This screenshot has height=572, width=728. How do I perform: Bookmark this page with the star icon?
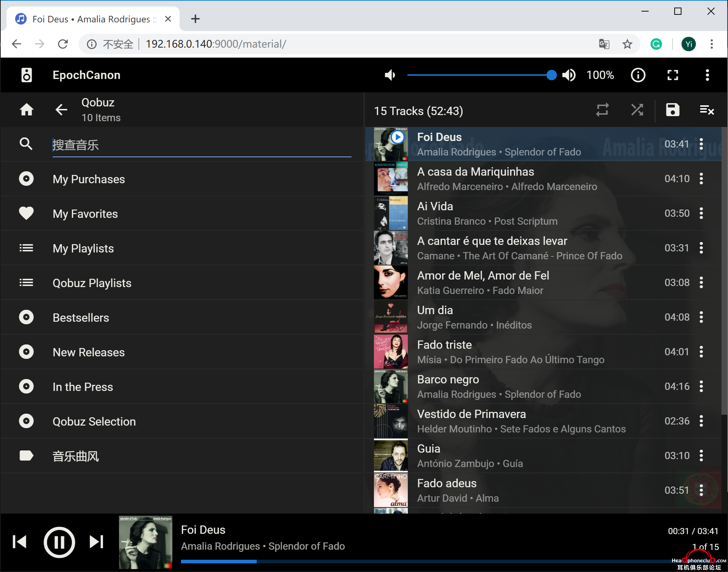click(x=627, y=44)
